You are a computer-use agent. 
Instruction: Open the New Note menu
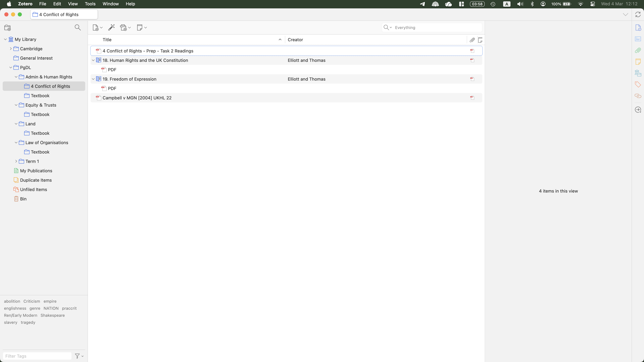142,28
